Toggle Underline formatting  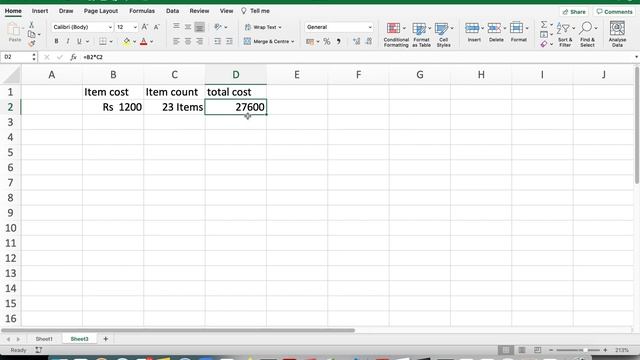pyautogui.click(x=79, y=41)
